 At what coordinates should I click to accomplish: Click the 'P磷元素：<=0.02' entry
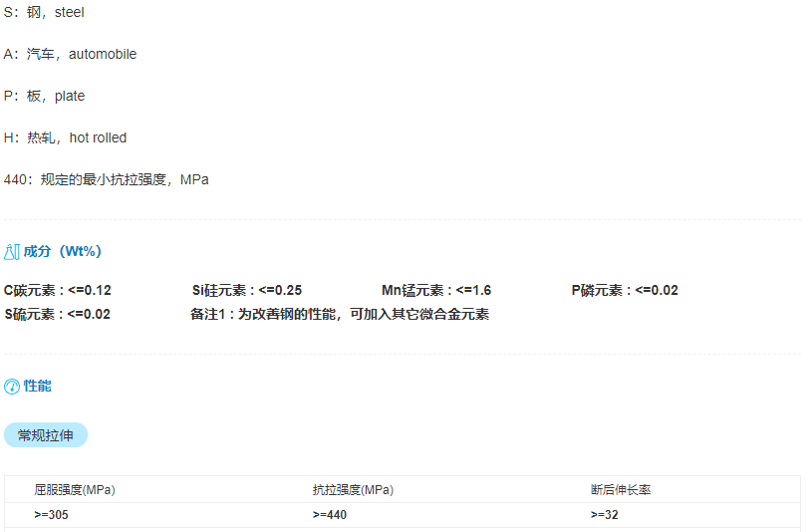[625, 290]
